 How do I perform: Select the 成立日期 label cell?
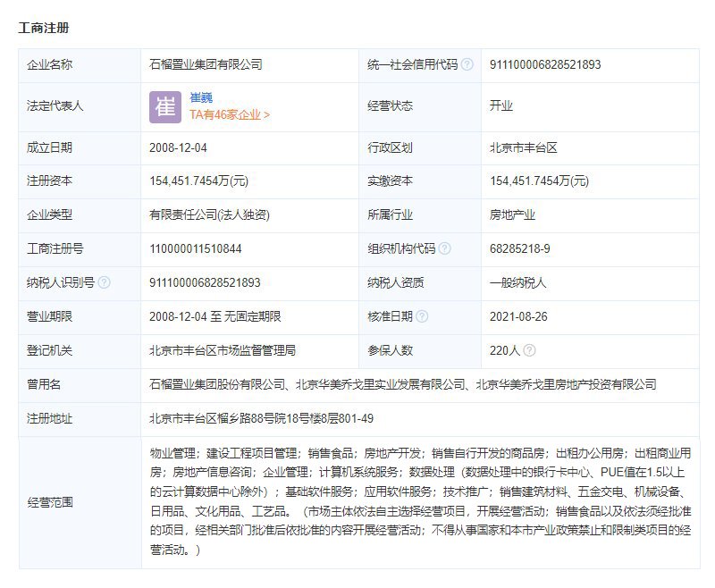tap(80, 148)
